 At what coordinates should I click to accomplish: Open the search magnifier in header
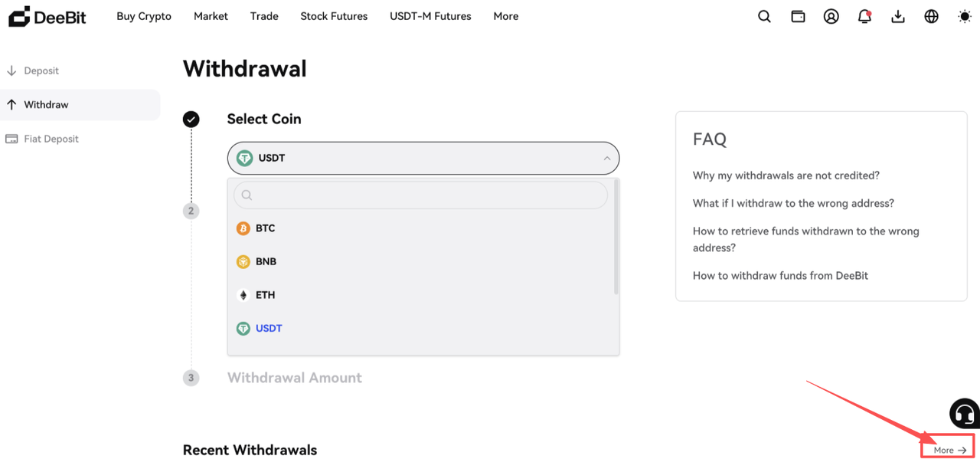pyautogui.click(x=764, y=16)
